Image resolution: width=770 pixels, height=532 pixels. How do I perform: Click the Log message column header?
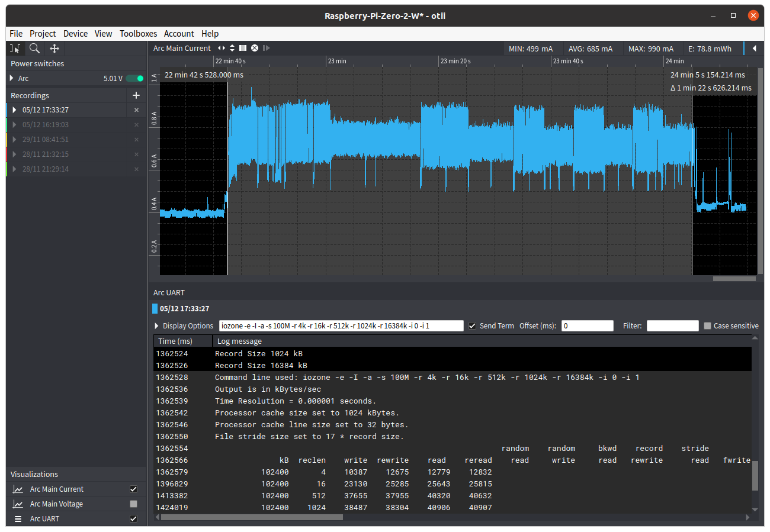pyautogui.click(x=482, y=341)
